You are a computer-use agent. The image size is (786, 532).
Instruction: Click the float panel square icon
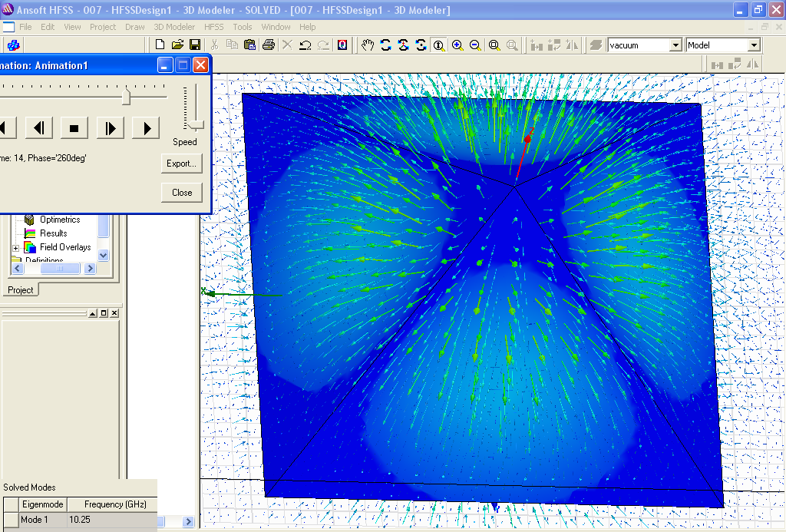[x=104, y=313]
